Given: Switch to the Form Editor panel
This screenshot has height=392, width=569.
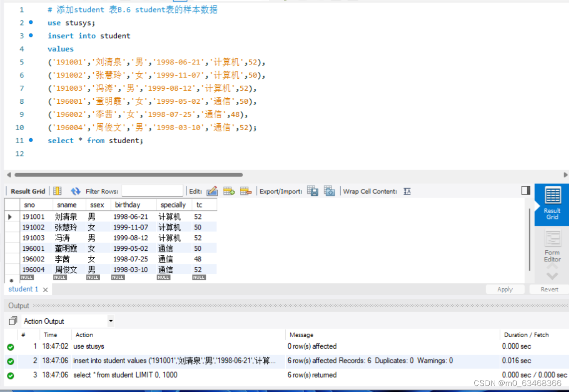Looking at the screenshot, I should [552, 247].
